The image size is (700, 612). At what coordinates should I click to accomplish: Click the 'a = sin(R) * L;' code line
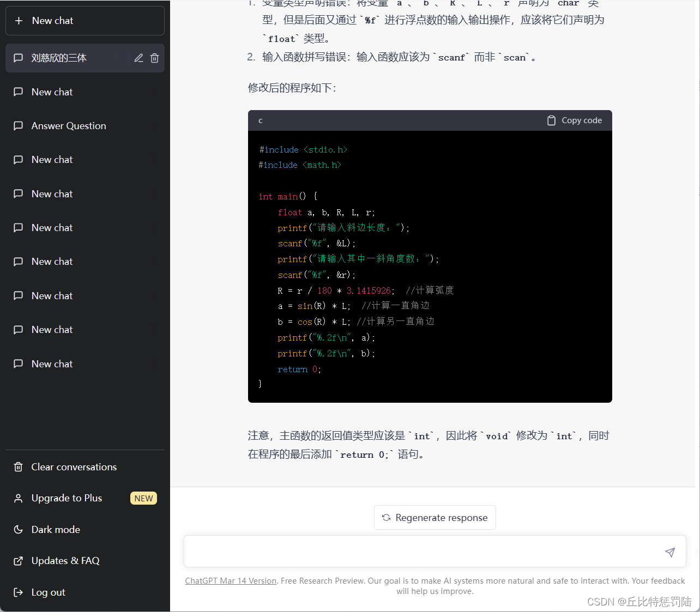tap(315, 306)
